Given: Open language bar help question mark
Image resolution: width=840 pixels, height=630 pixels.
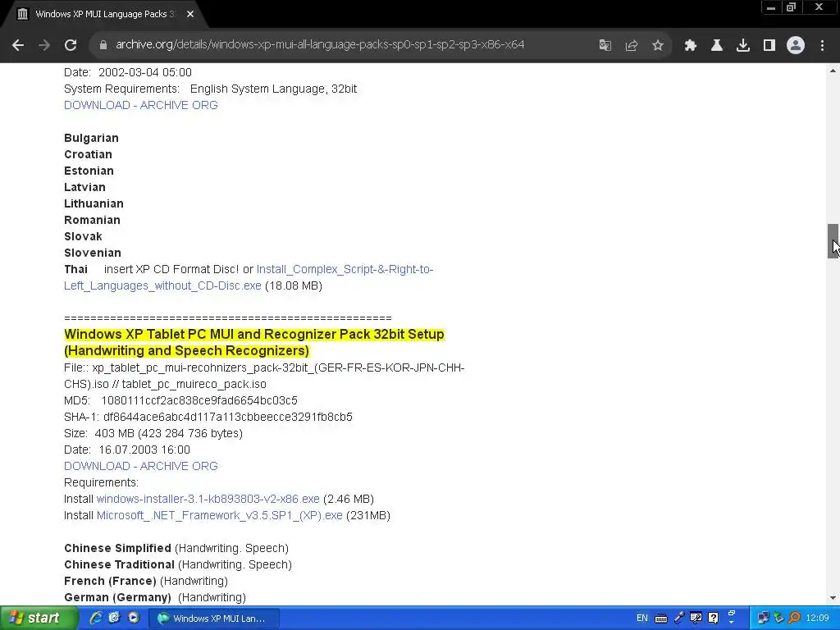Looking at the screenshot, I should point(714,619).
